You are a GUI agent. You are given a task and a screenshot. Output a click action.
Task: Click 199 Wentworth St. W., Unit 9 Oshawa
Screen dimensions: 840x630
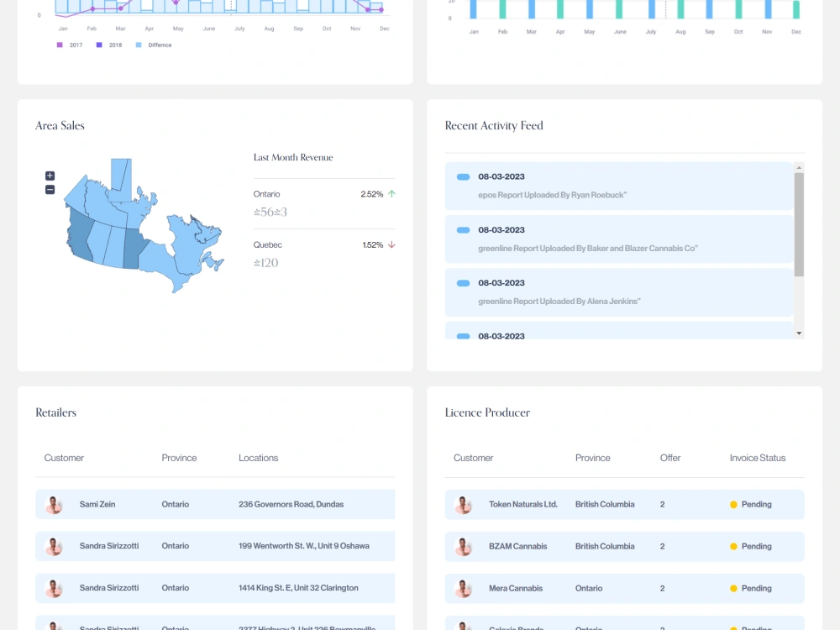[304, 546]
